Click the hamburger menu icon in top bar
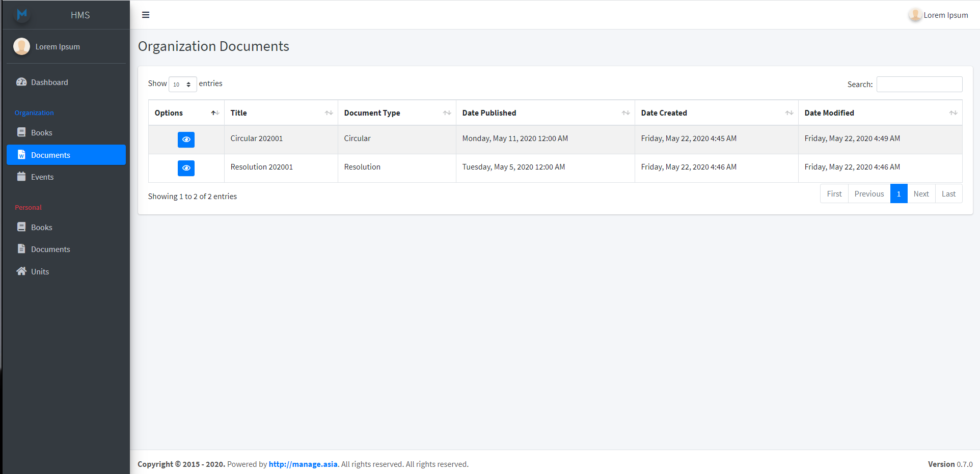Viewport: 980px width, 474px height. point(146,15)
